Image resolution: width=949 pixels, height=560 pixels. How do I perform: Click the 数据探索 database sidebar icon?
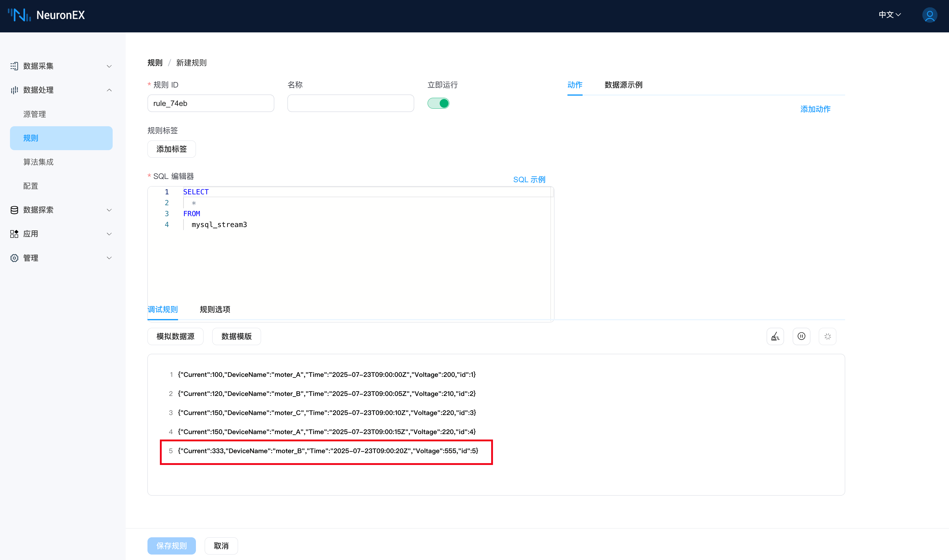(x=14, y=210)
